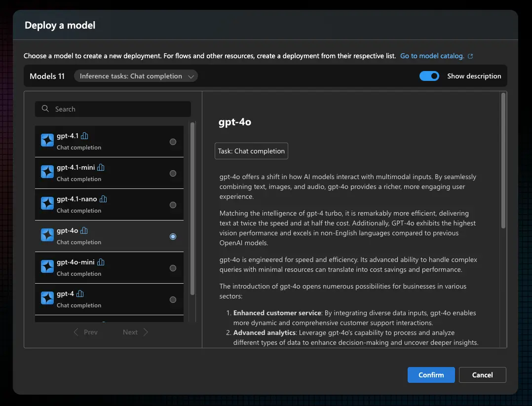Cancel the deploy model dialog
532x406 pixels.
click(482, 375)
